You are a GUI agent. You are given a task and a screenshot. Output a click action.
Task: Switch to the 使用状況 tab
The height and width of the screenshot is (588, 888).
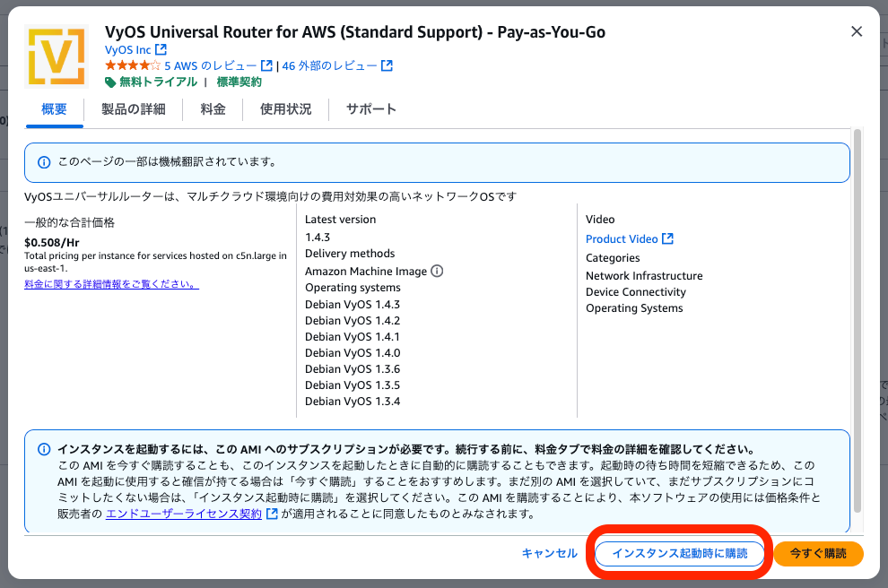coord(285,109)
